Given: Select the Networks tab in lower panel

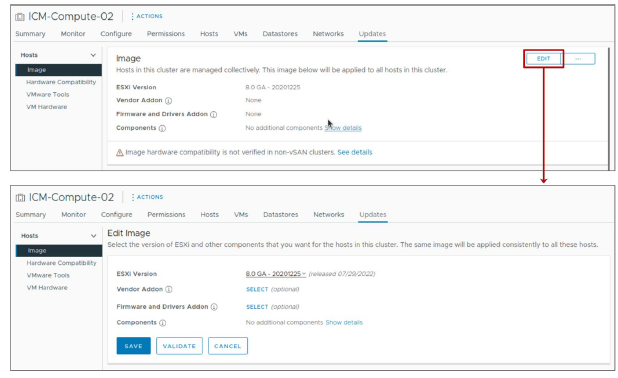Looking at the screenshot, I should click(x=329, y=215).
